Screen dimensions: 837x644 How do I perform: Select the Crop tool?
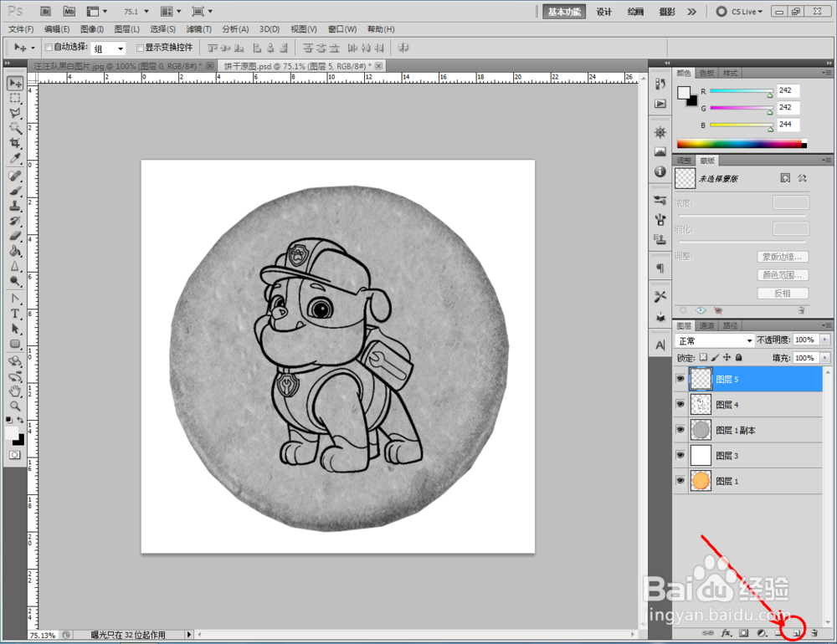[15, 143]
